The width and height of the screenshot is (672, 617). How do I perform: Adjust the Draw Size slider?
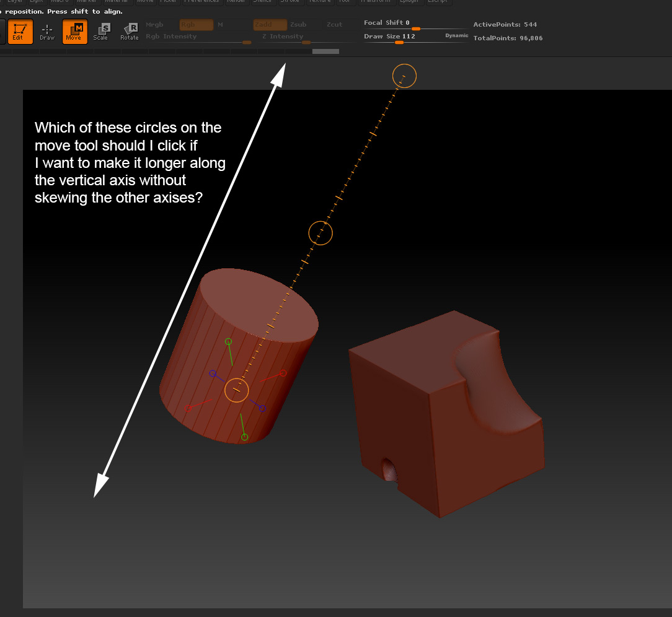(x=403, y=38)
